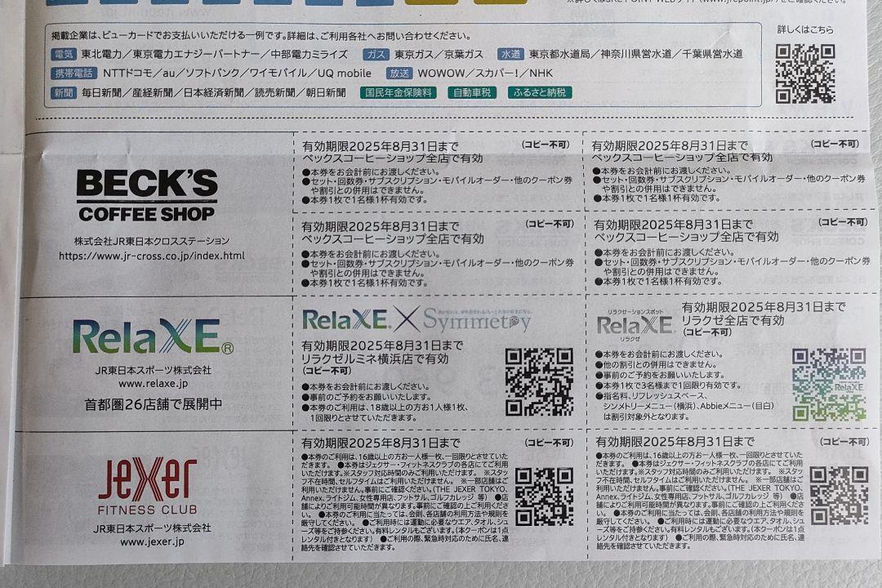
Task: Click the text スカパー!
Action: pyautogui.click(x=497, y=73)
